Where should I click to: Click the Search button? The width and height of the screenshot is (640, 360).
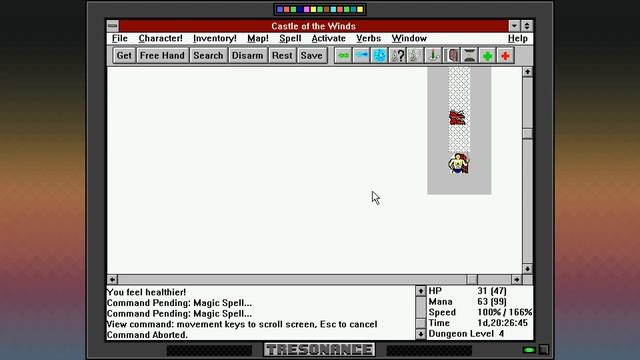(x=208, y=56)
